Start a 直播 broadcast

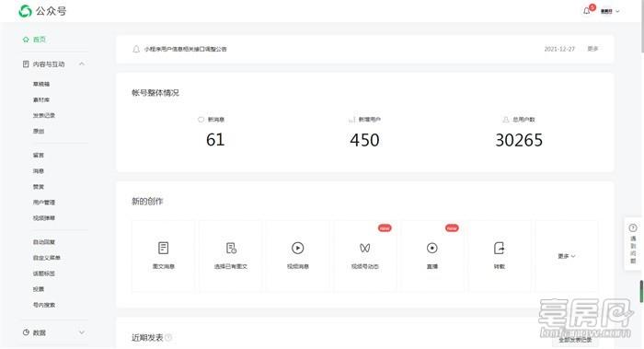point(432,256)
